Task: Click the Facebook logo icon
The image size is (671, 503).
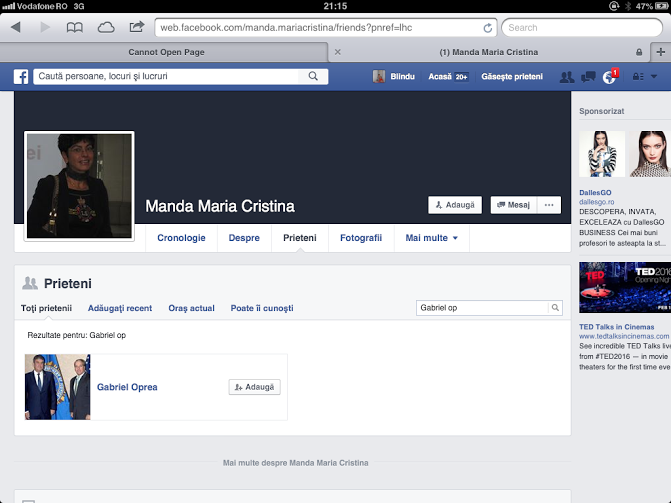Action: coord(21,77)
